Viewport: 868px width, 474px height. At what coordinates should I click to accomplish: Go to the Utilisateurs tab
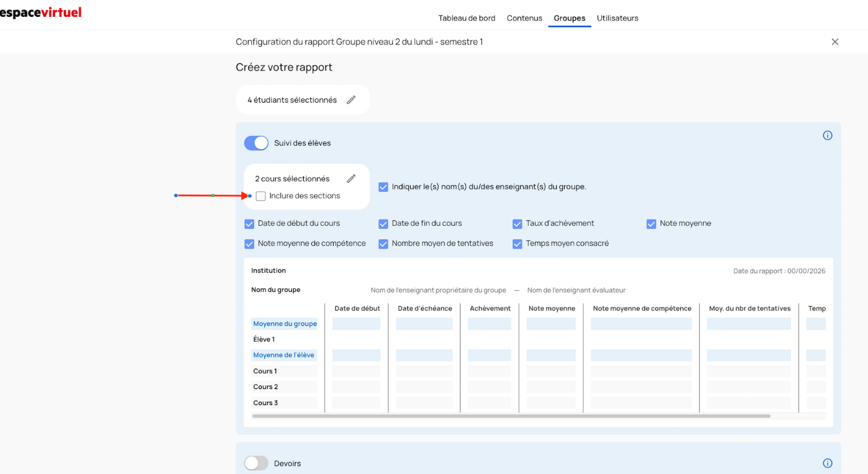[x=617, y=18]
